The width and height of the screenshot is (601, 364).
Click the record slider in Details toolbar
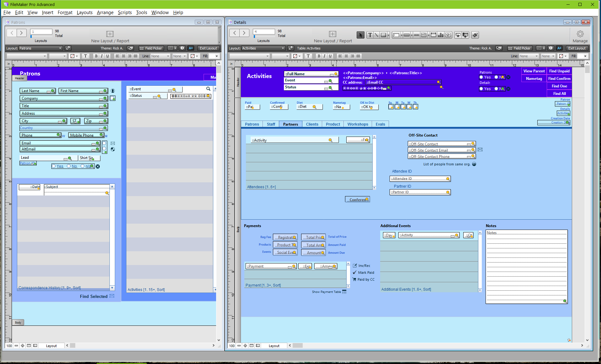(x=255, y=37)
